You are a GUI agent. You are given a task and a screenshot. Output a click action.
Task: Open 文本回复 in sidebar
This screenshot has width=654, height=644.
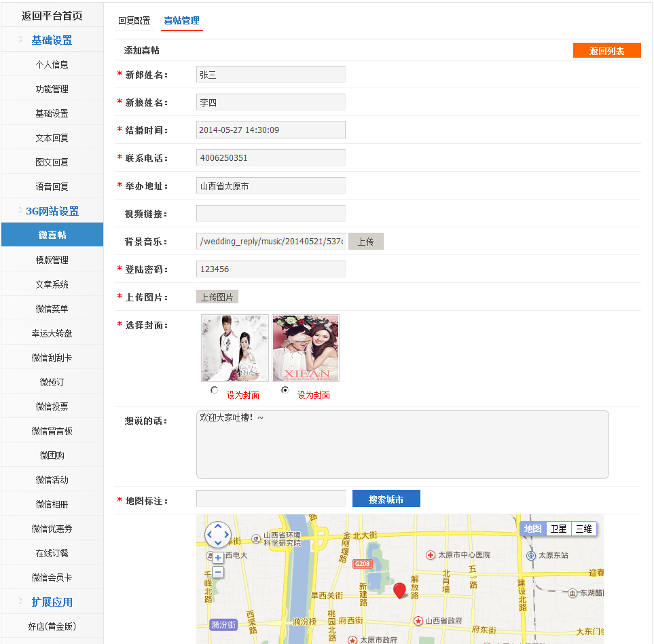click(x=52, y=138)
